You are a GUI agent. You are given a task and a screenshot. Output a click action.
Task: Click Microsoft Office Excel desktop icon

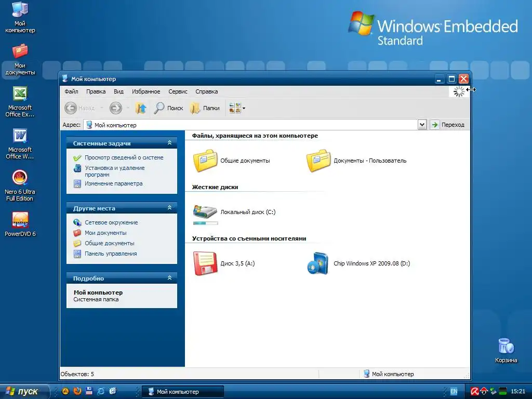click(x=20, y=102)
